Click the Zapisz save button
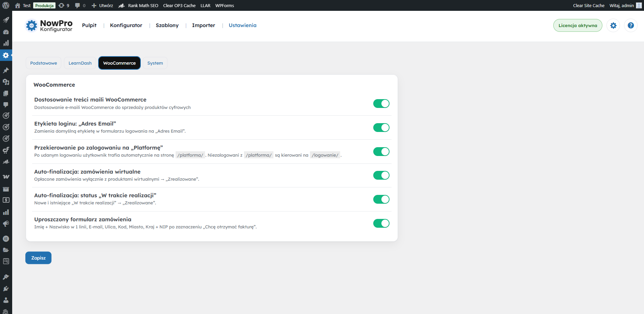 (x=38, y=258)
